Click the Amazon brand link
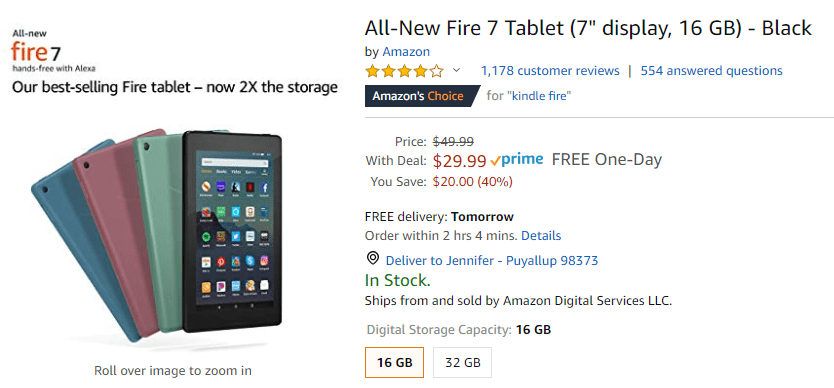 [406, 52]
